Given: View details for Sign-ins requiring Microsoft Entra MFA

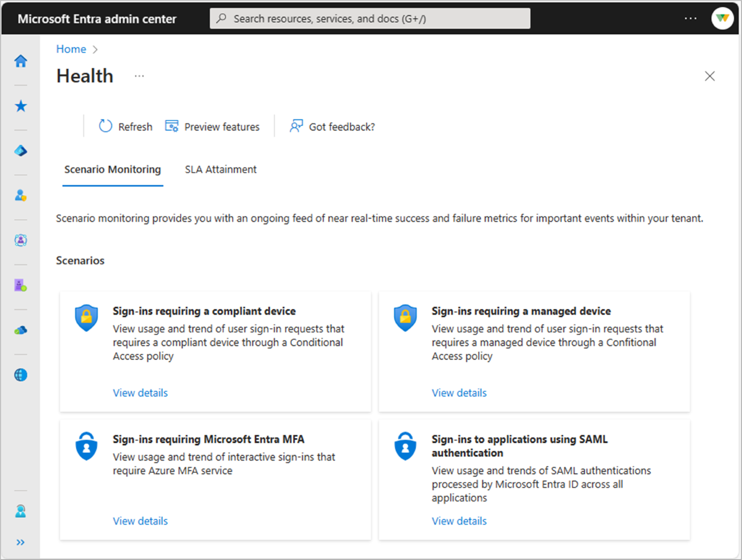Looking at the screenshot, I should coord(140,521).
